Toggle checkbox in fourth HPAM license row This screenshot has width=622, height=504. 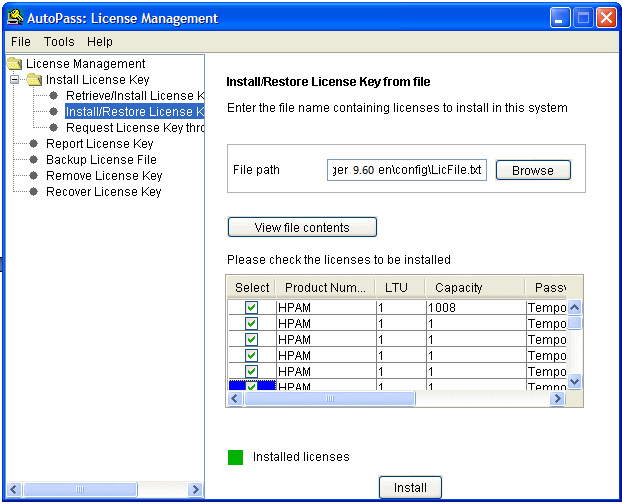tap(251, 355)
